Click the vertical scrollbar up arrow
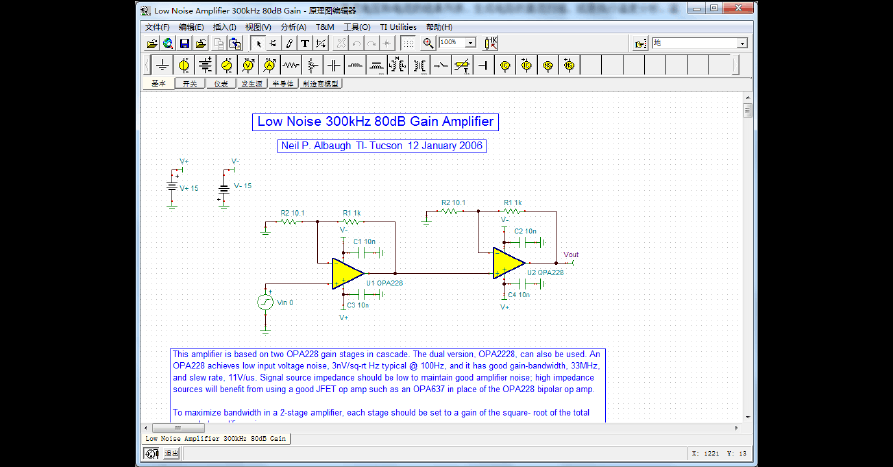The width and height of the screenshot is (893, 467). pos(748,98)
